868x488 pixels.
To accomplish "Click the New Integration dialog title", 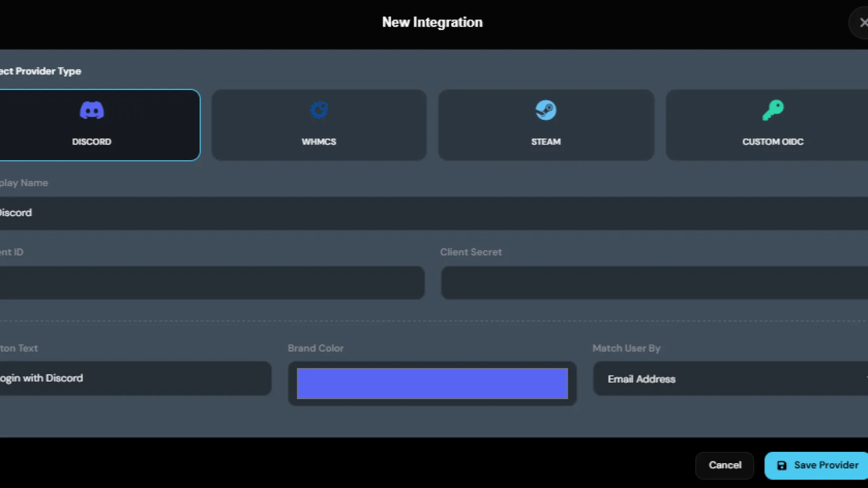I will click(432, 22).
